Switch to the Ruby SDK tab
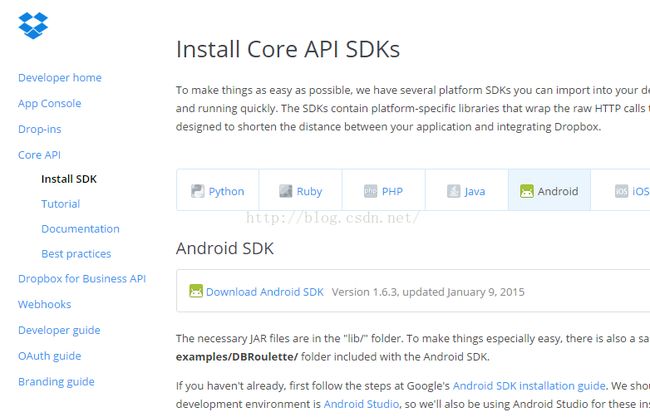Viewport: 650px width, 417px height. (301, 190)
